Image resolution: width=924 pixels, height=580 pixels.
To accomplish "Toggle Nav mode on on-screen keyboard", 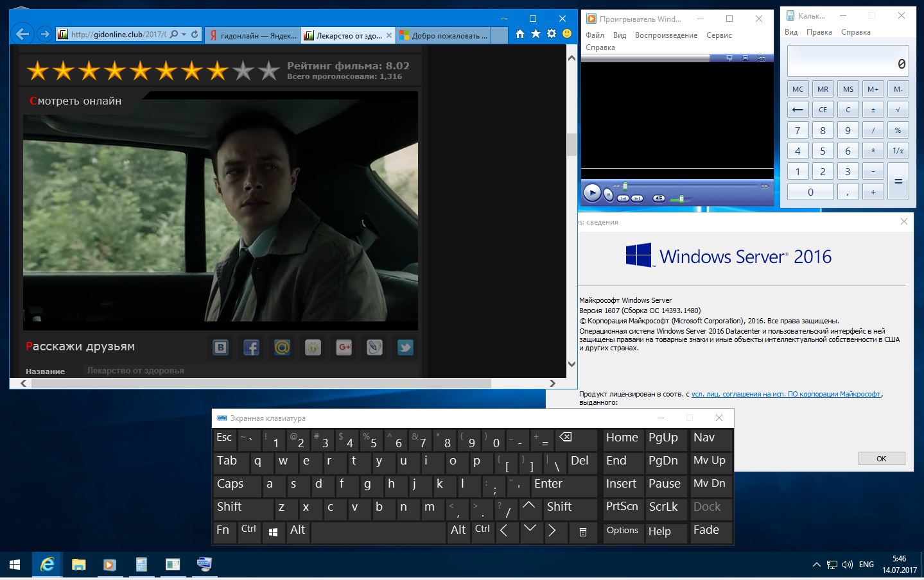I will pos(711,440).
